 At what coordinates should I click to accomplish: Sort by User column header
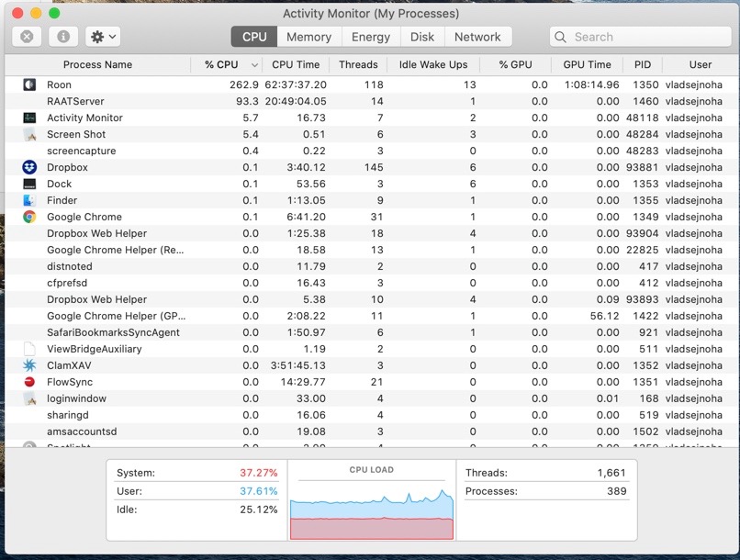[701, 64]
